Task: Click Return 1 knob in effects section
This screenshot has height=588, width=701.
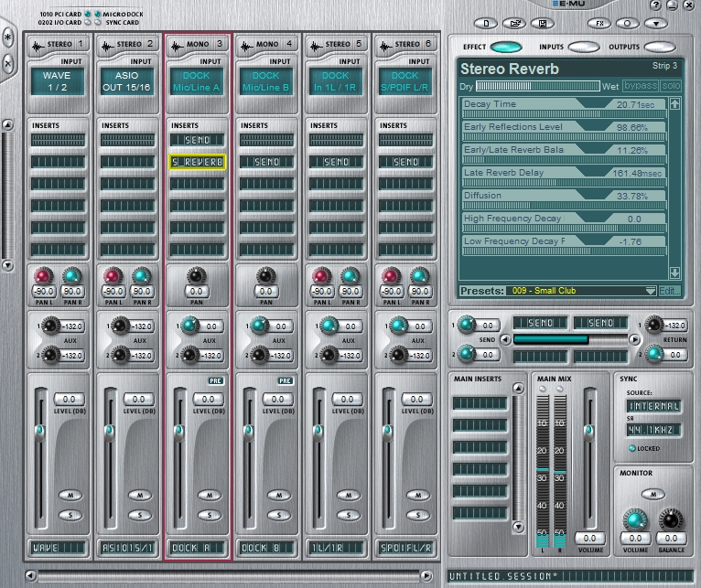Action: pyautogui.click(x=654, y=325)
